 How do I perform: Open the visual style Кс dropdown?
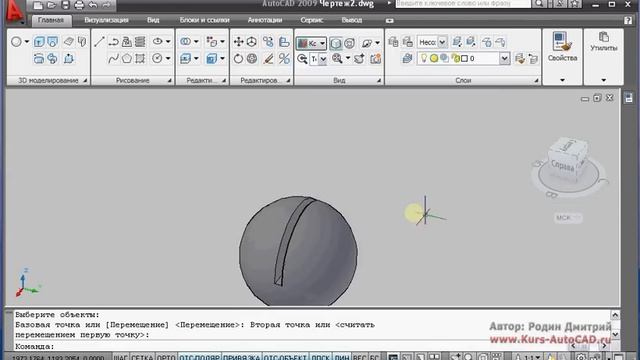[322, 43]
